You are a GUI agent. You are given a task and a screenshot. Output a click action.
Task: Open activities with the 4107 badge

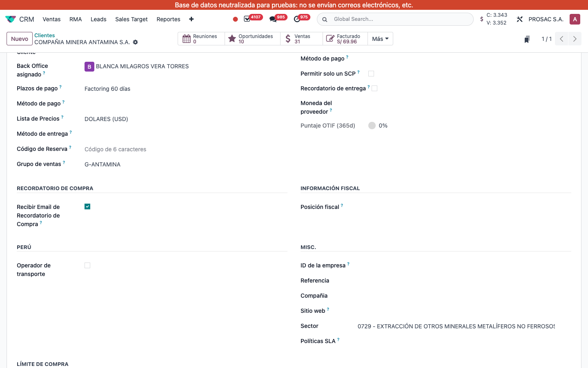coord(253,18)
